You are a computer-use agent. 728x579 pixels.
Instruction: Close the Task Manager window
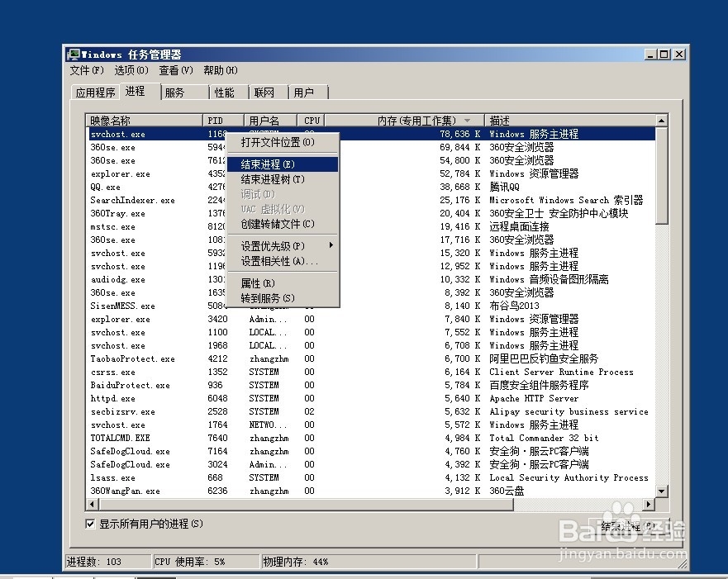pos(679,55)
